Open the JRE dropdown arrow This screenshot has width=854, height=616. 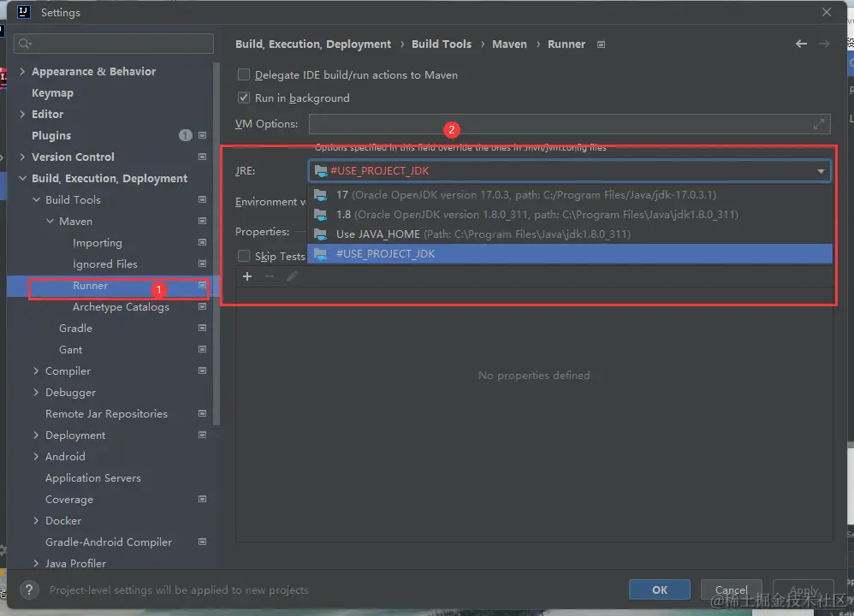coord(821,171)
